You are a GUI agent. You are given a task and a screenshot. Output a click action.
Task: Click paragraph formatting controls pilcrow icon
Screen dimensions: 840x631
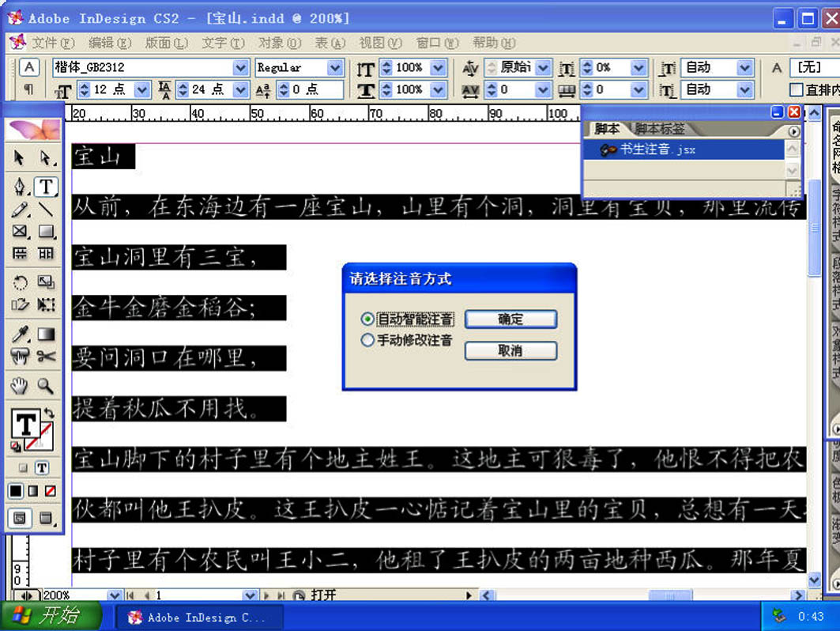29,89
